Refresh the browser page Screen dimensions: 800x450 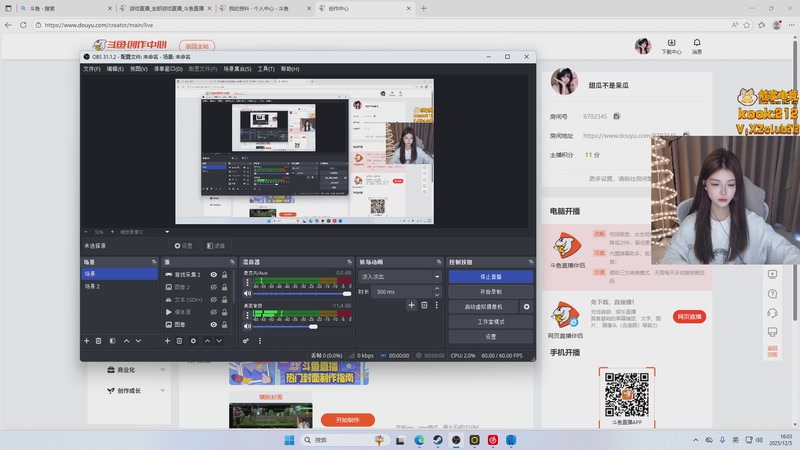click(23, 24)
